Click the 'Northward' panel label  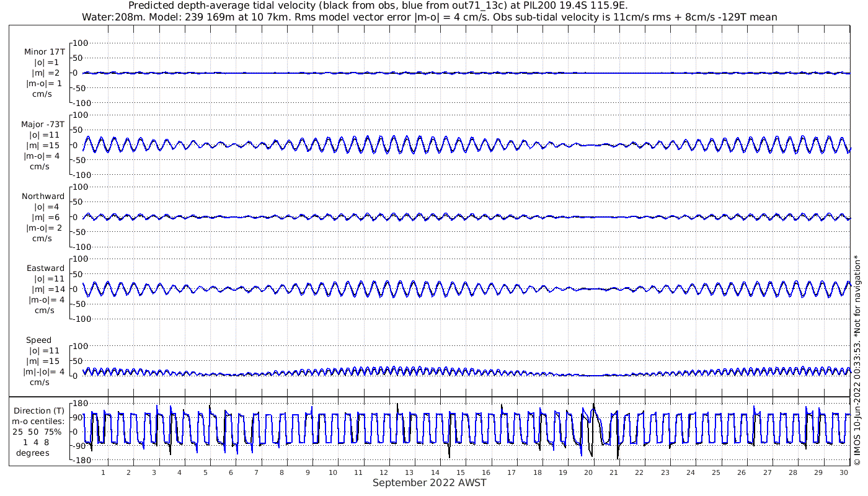(43, 196)
